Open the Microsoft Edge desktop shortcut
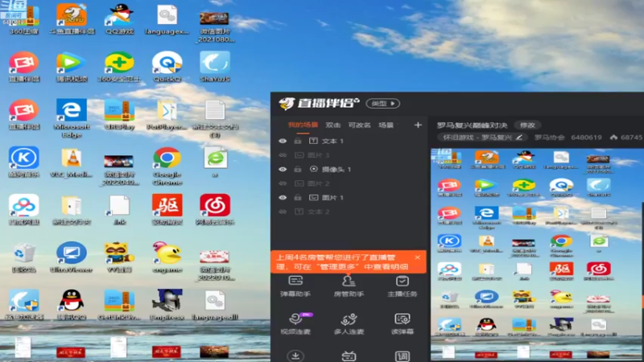 pyautogui.click(x=72, y=118)
